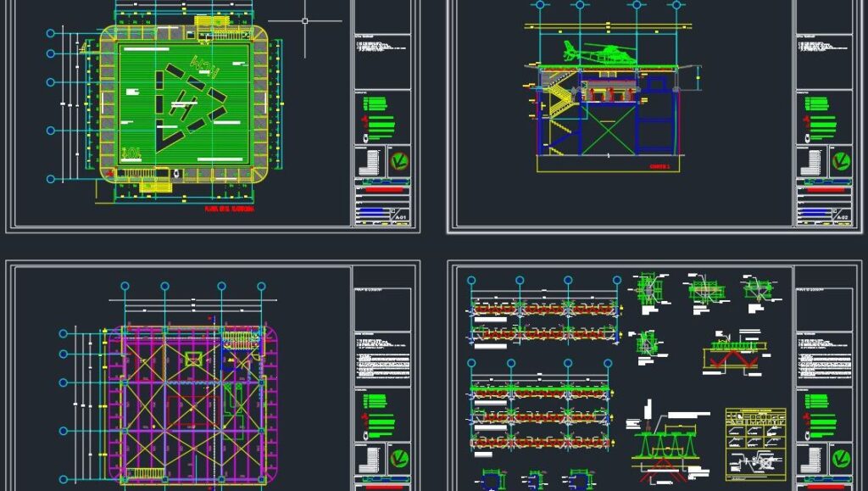Click the white key plan in A-01 title block

pos(369,161)
